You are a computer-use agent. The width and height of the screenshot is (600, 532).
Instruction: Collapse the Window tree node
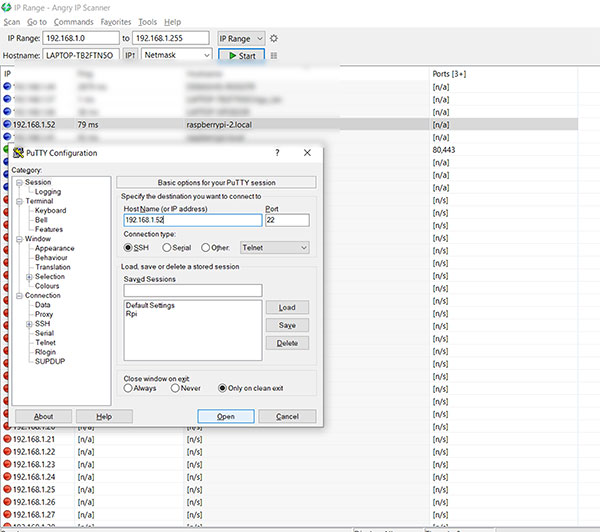pyautogui.click(x=19, y=239)
